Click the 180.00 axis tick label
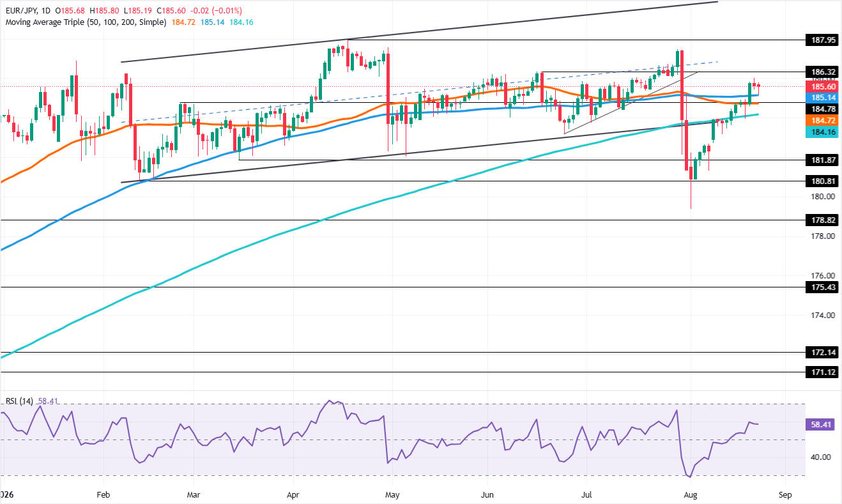 pos(822,197)
